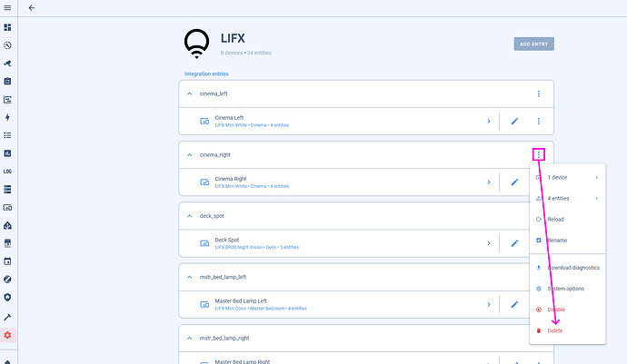
Task: Open the gauge icon in the sidebar
Action: click(7, 45)
